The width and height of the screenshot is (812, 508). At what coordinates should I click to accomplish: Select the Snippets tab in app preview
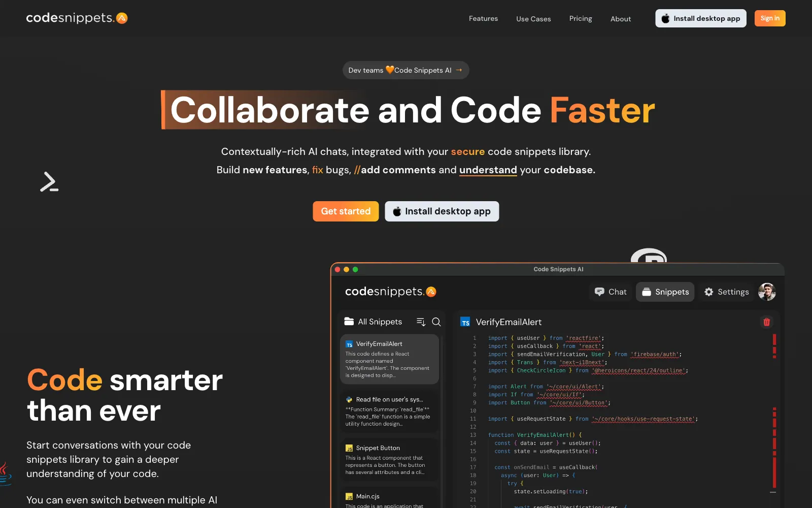click(665, 292)
